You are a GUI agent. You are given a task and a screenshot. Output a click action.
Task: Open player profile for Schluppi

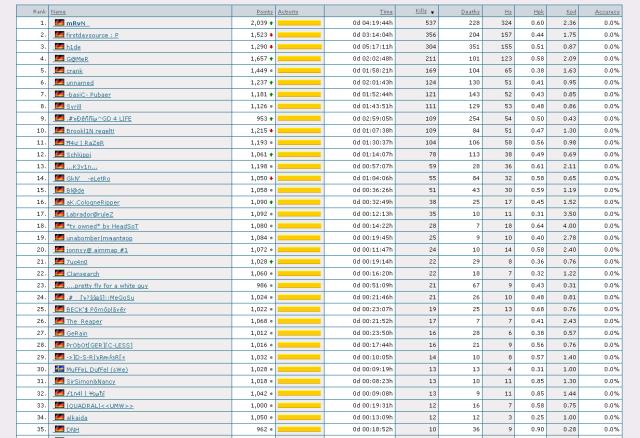[81, 155]
